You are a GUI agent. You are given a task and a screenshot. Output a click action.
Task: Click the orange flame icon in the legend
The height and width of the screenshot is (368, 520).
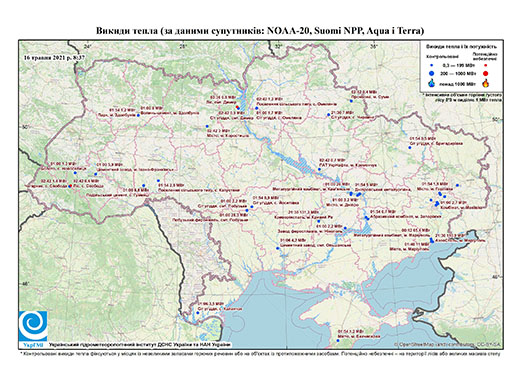click(486, 83)
